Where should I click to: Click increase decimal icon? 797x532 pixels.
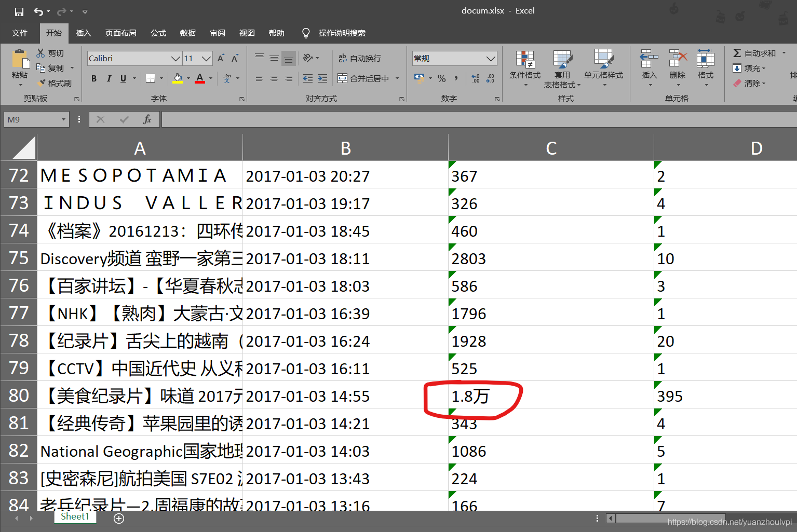pyautogui.click(x=476, y=78)
